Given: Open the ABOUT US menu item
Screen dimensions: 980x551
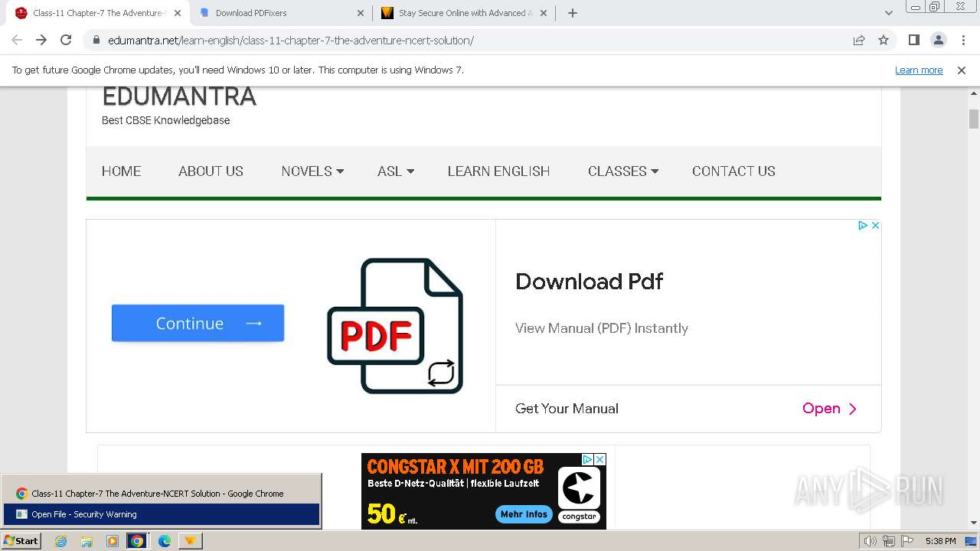Looking at the screenshot, I should (x=211, y=171).
